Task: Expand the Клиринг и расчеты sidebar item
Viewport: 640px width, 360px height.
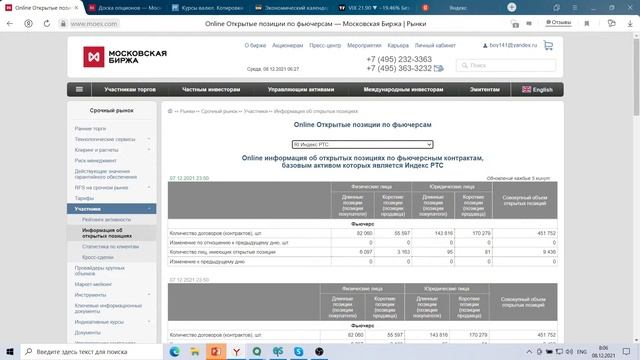Action: tap(149, 150)
